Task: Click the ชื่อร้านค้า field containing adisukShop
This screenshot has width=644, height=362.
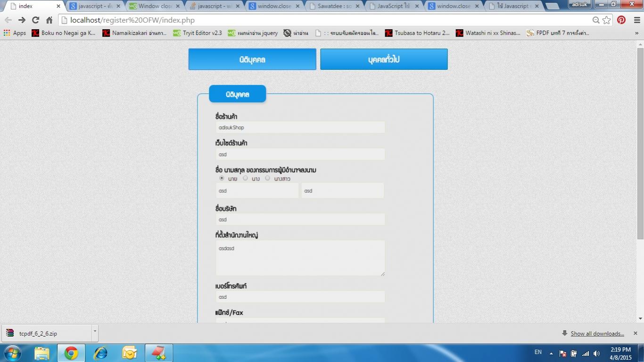Action: (300, 127)
